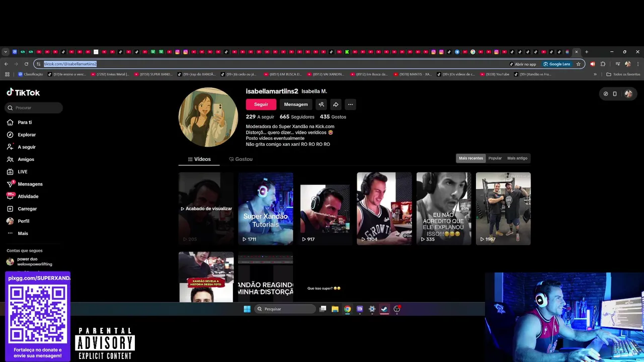Click the Google Lens button
644x362 pixels.
tap(556, 64)
